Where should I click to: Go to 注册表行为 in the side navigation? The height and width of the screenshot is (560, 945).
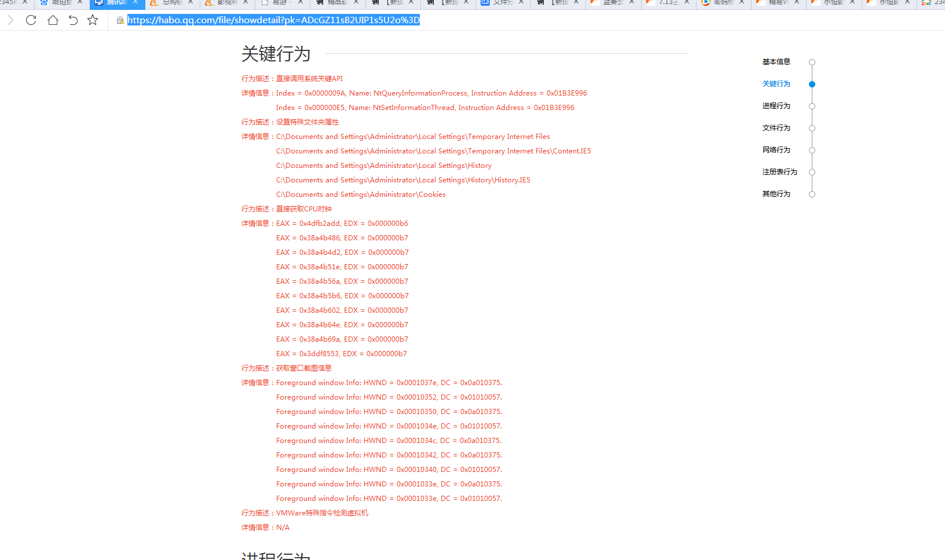pyautogui.click(x=779, y=172)
